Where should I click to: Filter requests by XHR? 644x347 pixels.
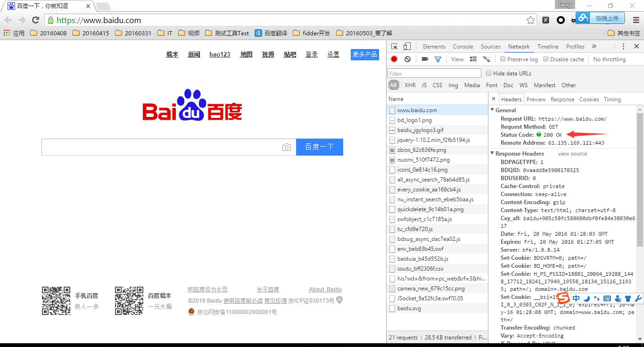pos(410,85)
